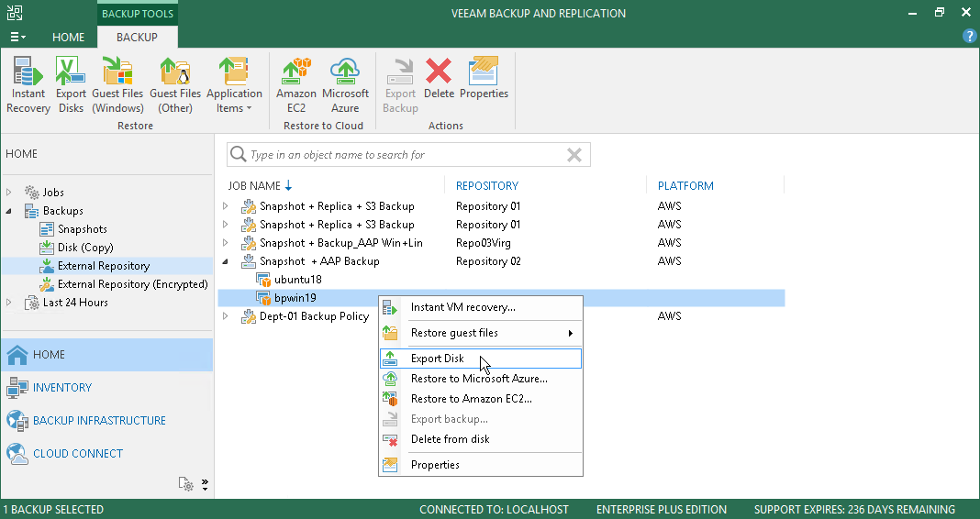Expand the Dept-01 Backup Policy row
Screen dimensions: 980x519
[226, 316]
